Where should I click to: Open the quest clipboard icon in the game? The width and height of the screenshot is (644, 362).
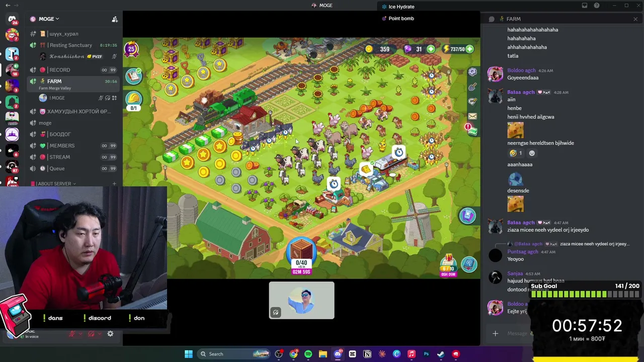click(x=133, y=75)
